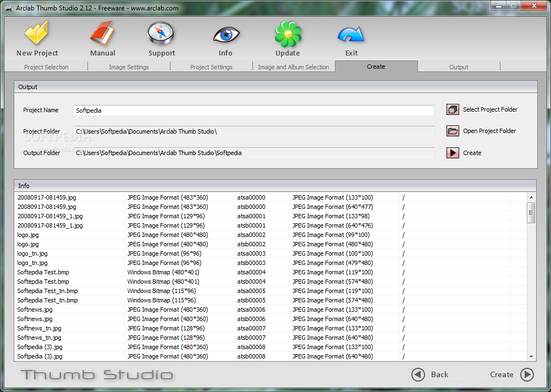Select Softepdia Test.bmp row with atsa00004

coord(271,272)
